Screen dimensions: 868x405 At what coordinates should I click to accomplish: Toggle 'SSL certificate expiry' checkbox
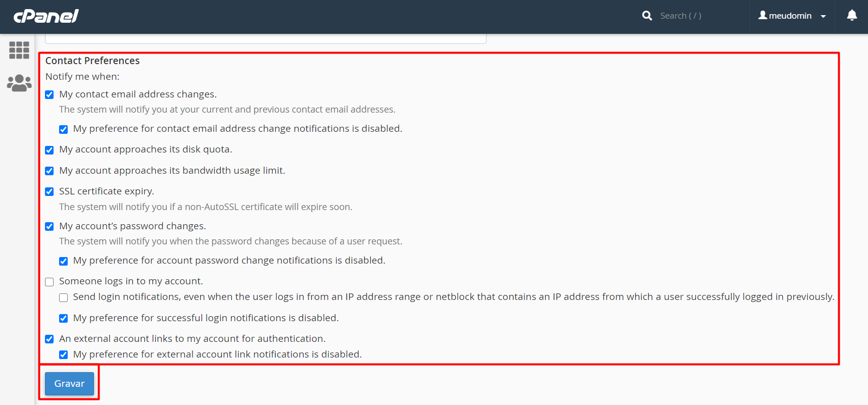pos(50,192)
